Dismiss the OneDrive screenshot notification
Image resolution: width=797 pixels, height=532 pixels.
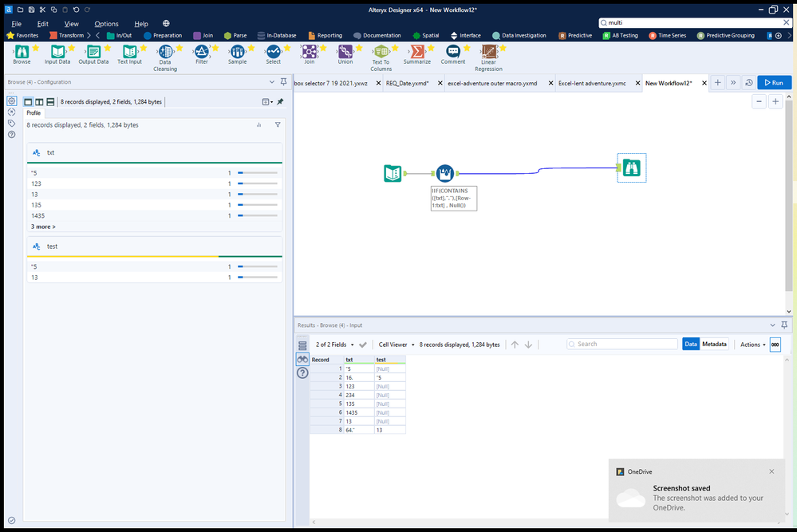click(x=771, y=471)
